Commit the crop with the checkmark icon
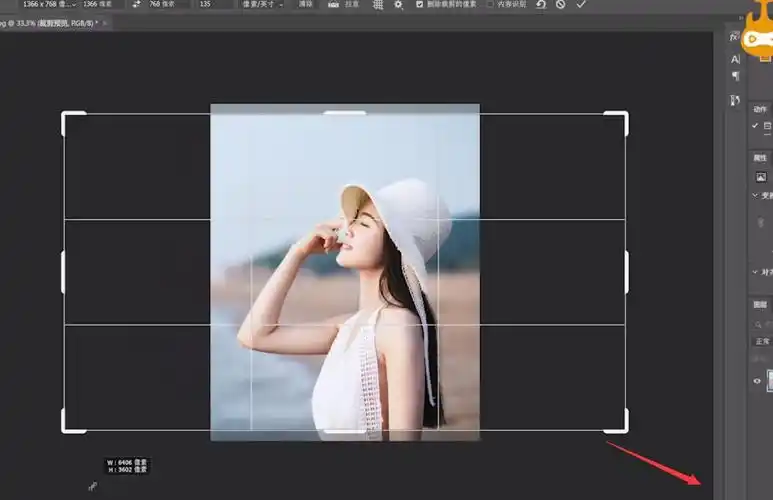The image size is (773, 500). [x=581, y=5]
